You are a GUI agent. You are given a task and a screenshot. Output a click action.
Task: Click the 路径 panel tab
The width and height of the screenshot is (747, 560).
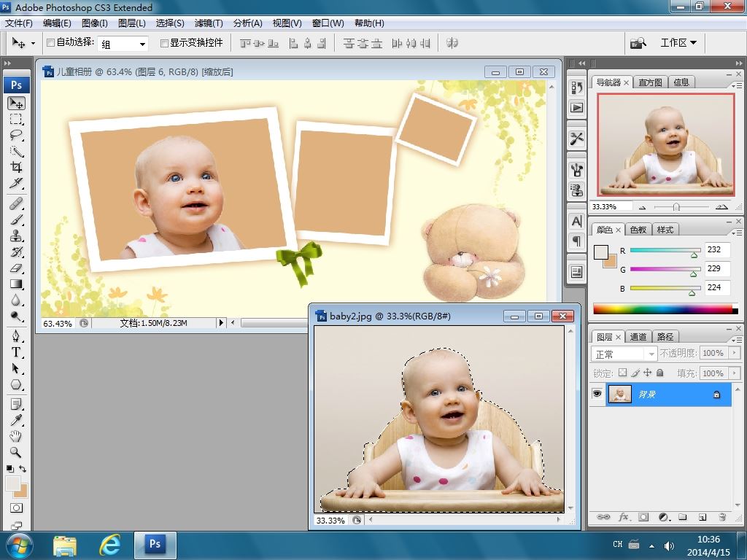pos(665,337)
